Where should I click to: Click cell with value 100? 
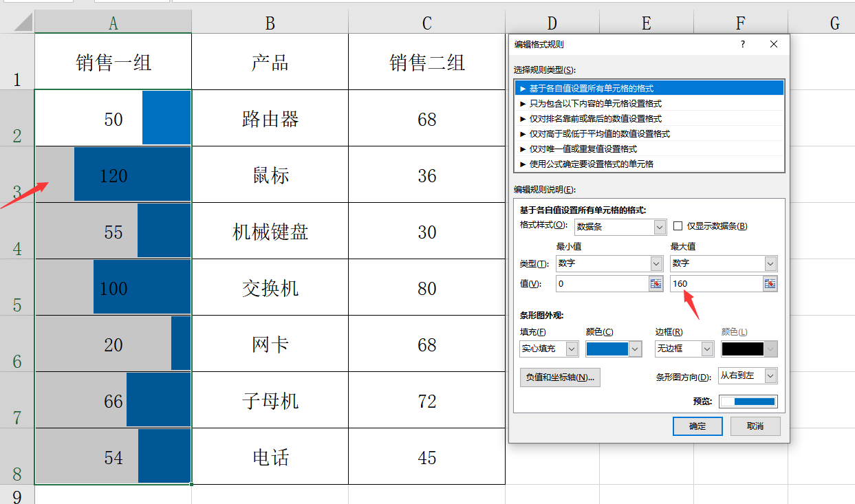point(113,287)
